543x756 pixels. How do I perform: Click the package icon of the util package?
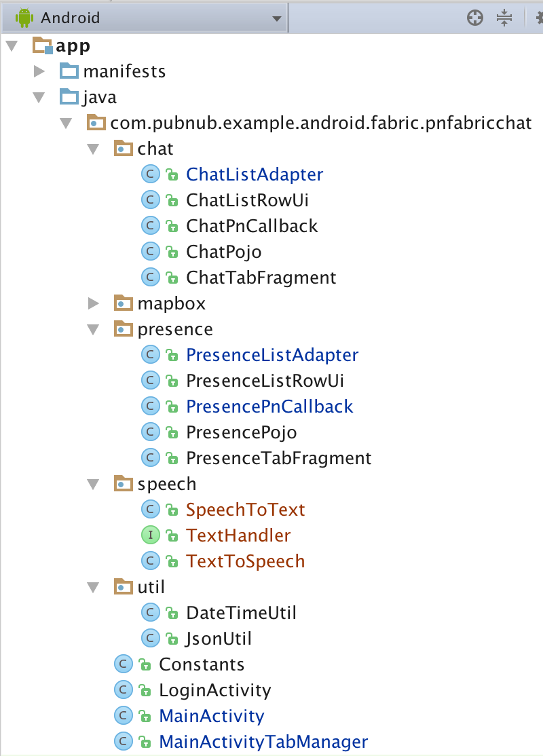tap(122, 586)
